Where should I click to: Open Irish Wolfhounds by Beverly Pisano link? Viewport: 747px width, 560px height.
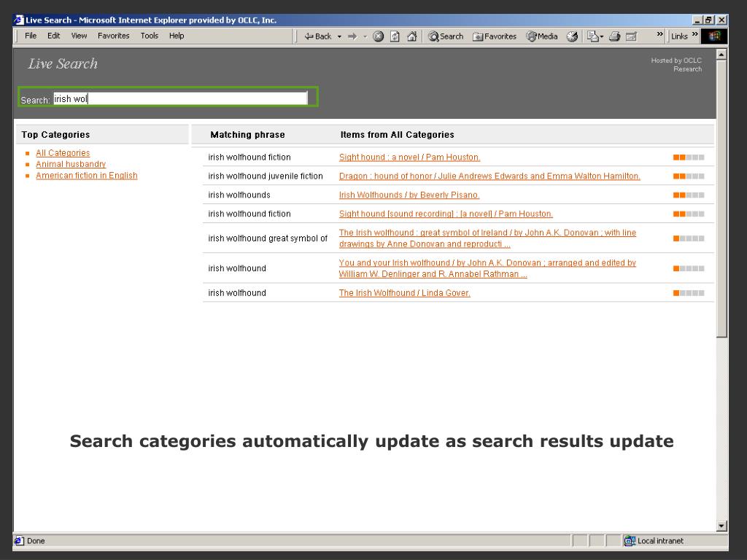coord(409,195)
